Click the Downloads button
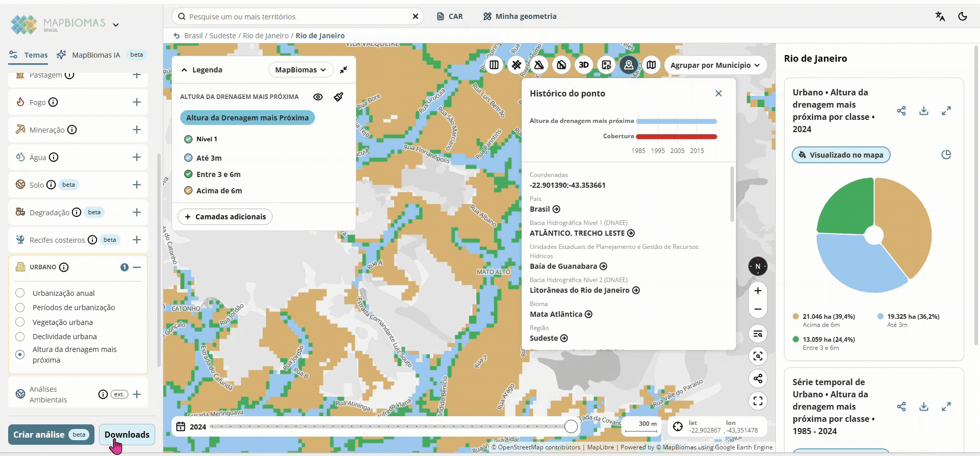Screen dimensions: 980x456 pyautogui.click(x=127, y=435)
